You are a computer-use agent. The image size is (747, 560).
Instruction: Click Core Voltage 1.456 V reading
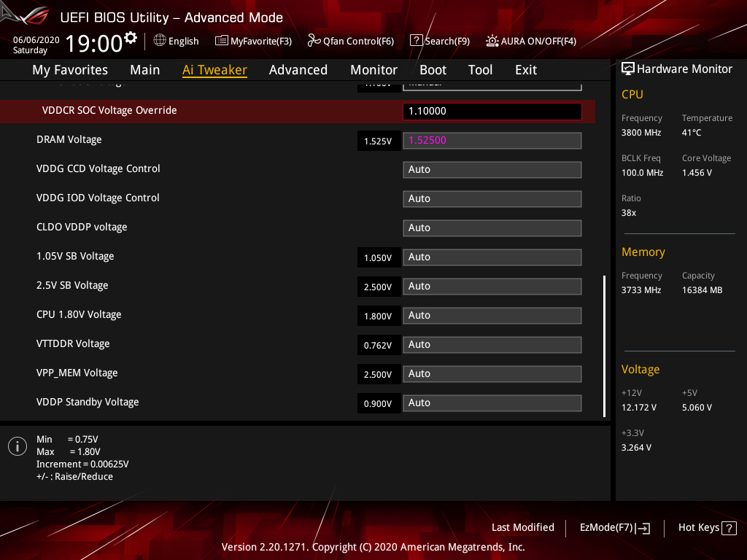697,173
